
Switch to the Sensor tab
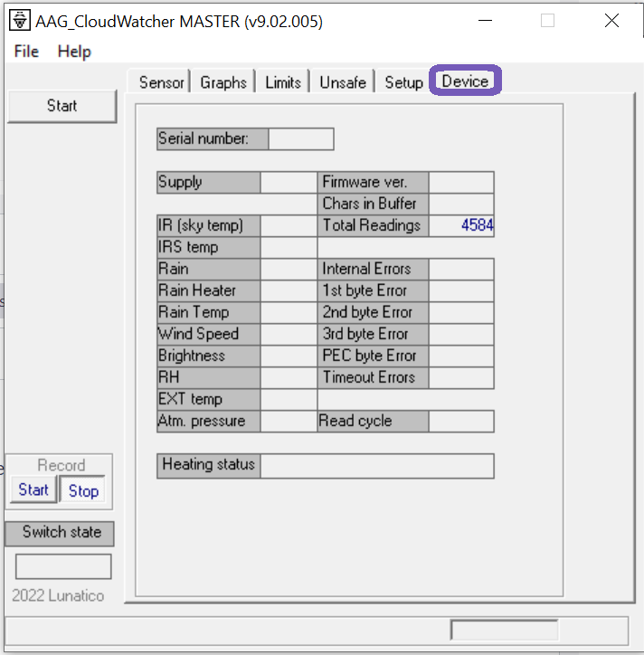[161, 82]
